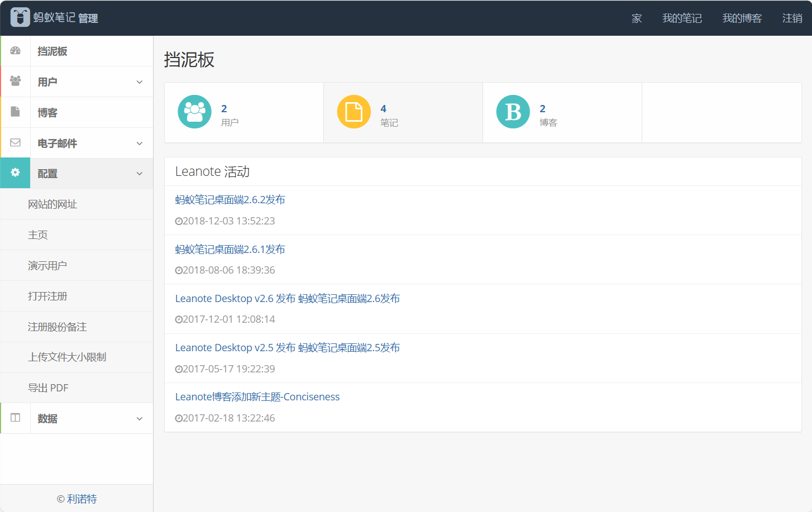The height and width of the screenshot is (512, 812).
Task: Click the yellow notes circle icon
Action: (x=354, y=112)
